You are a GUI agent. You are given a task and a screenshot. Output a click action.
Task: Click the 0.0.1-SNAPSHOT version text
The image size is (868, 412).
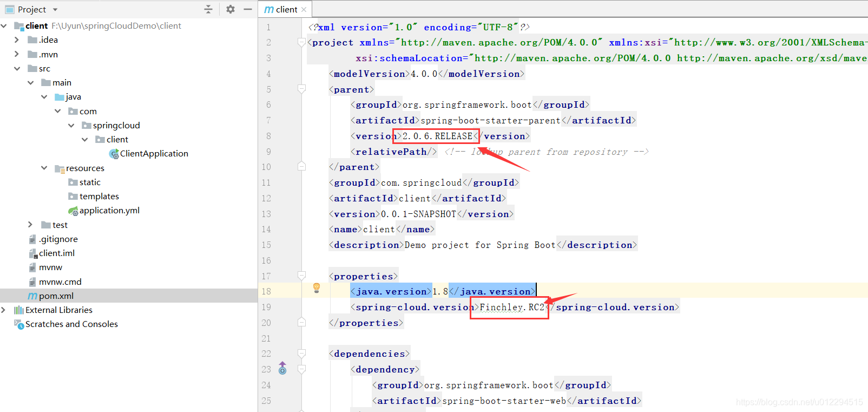419,214
